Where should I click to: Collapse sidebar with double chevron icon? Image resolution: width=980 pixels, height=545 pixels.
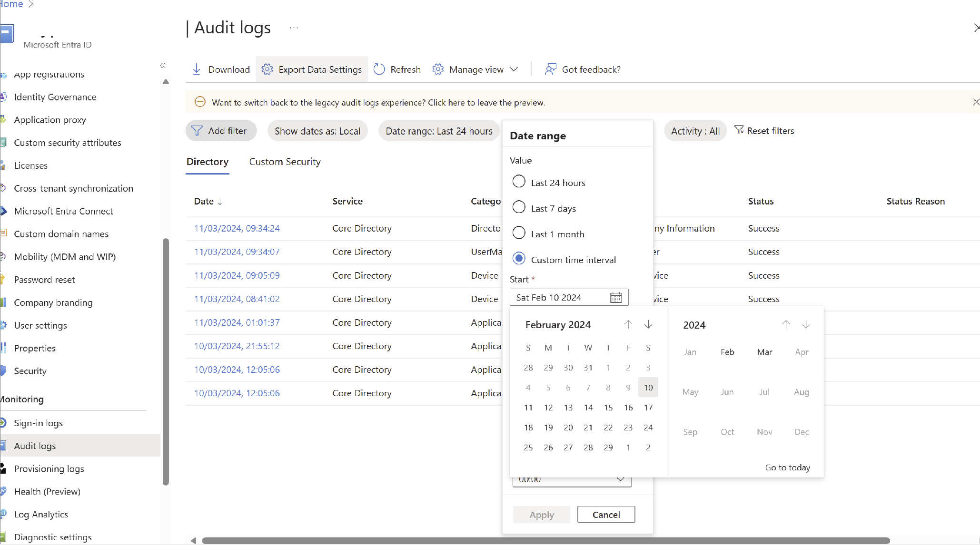click(162, 66)
